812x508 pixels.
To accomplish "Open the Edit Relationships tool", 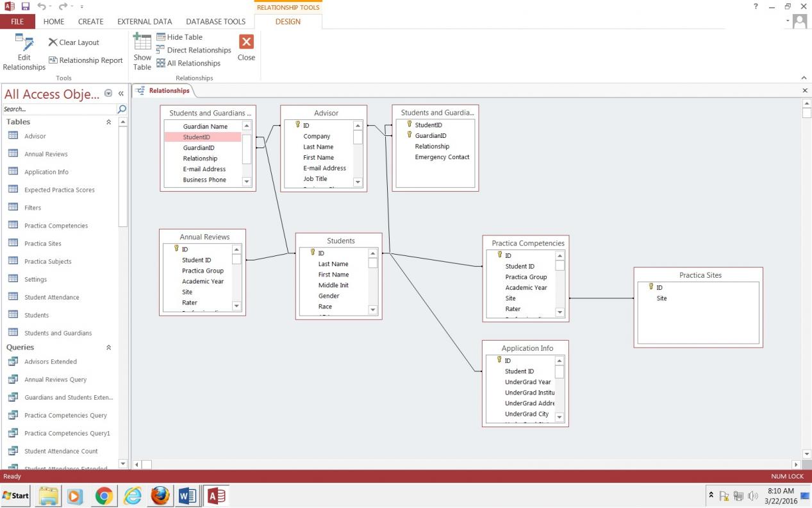I will coord(24,52).
